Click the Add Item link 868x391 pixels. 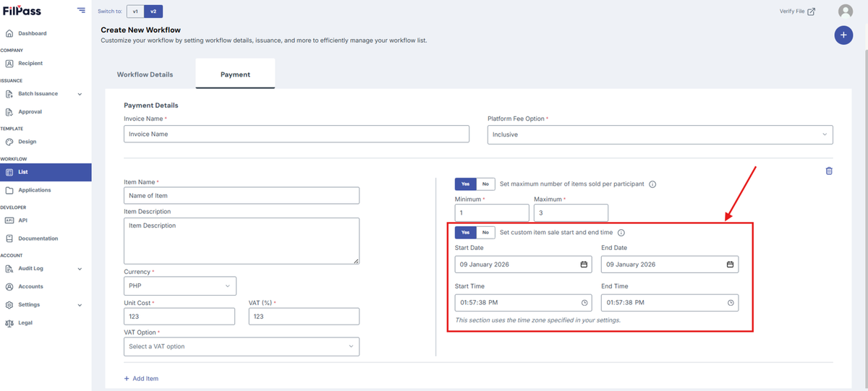pyautogui.click(x=141, y=379)
